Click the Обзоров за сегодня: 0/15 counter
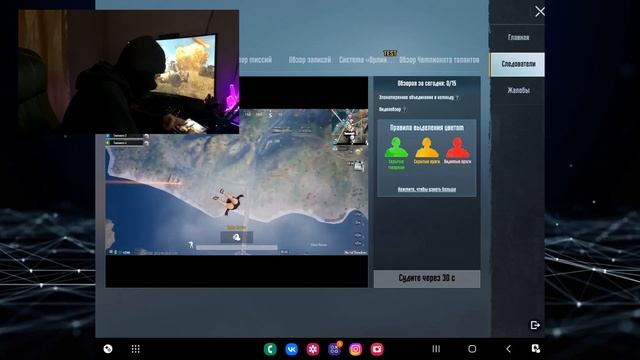This screenshot has height=360, width=640. pyautogui.click(x=427, y=83)
